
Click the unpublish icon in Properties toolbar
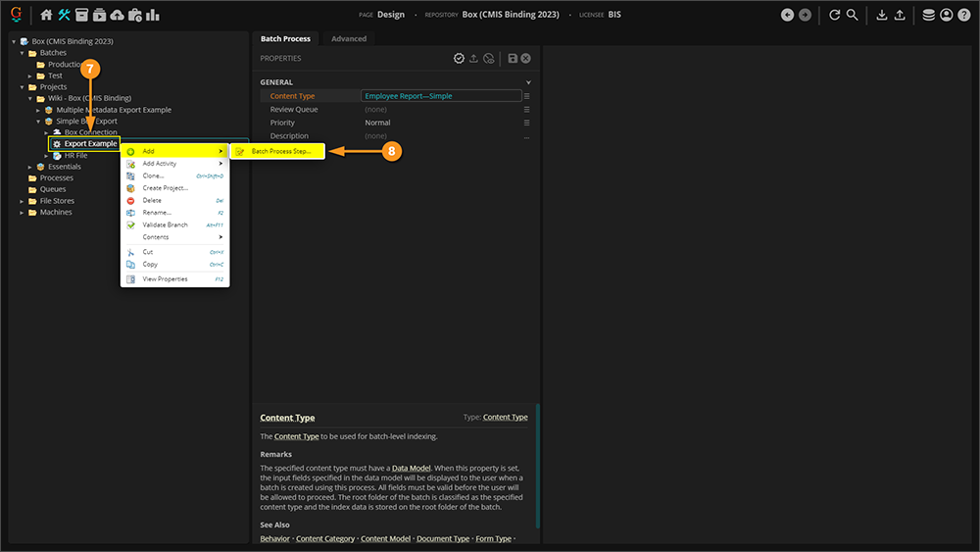(489, 58)
